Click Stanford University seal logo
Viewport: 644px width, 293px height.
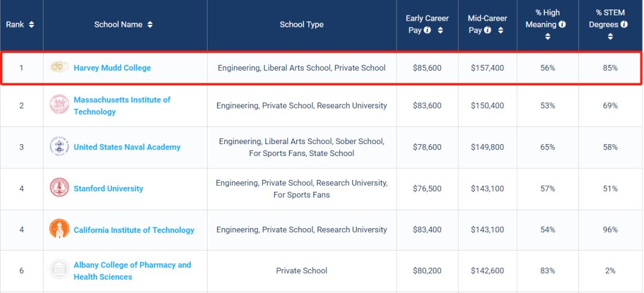click(59, 188)
